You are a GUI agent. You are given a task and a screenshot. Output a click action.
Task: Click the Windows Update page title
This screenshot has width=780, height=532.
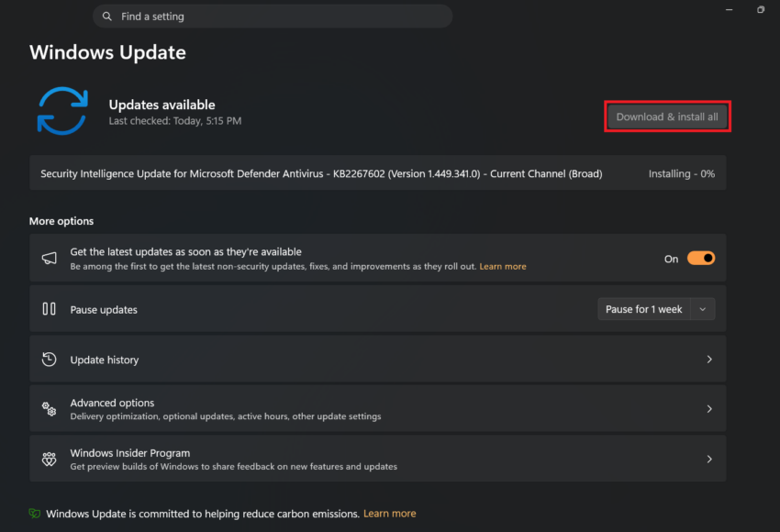click(x=107, y=52)
